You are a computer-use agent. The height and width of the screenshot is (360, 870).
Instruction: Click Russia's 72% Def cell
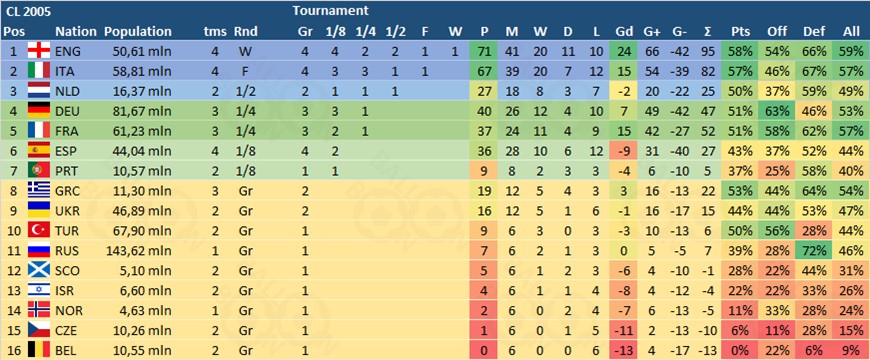815,251
